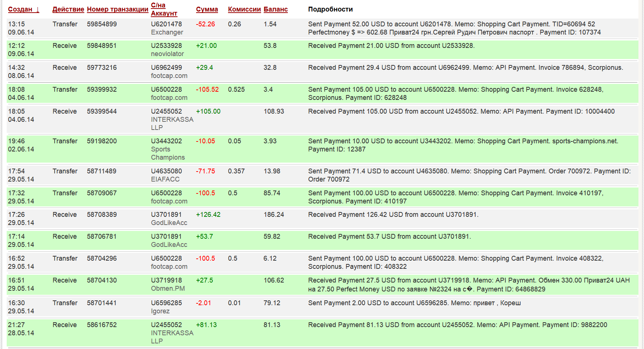Viewport: 644px width, 349px height.
Task: Select transaction number 59773216
Action: click(x=102, y=68)
